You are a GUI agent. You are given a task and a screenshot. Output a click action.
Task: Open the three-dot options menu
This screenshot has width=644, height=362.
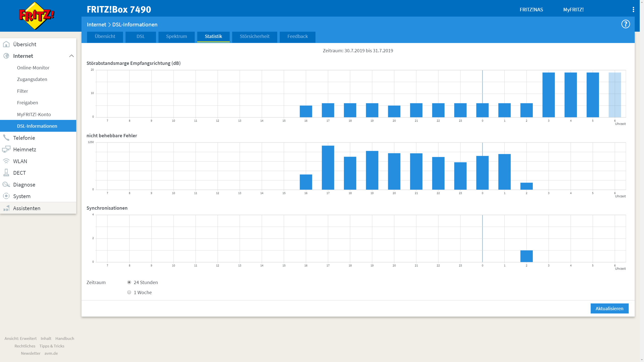[x=633, y=10]
